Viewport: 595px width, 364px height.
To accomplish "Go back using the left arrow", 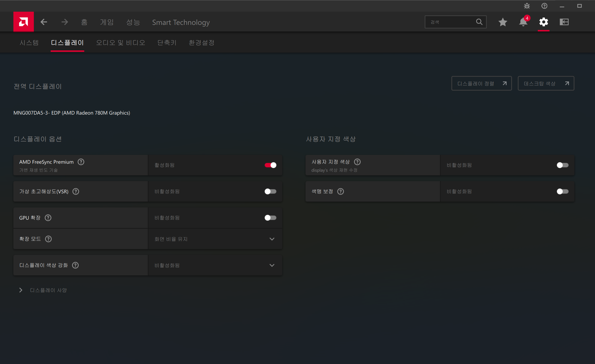I will point(44,22).
